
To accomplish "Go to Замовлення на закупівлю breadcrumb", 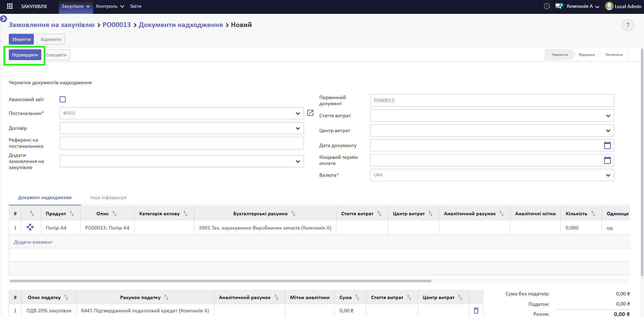I will [x=51, y=25].
